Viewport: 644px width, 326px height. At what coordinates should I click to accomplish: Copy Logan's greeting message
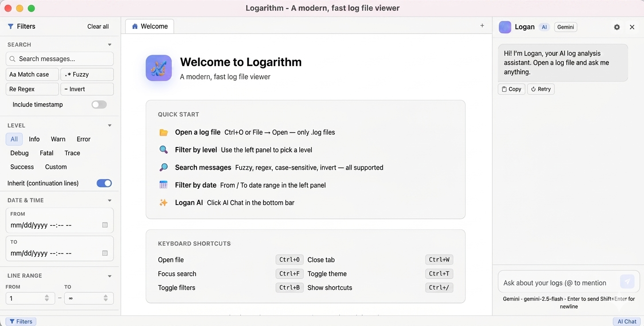(x=511, y=89)
